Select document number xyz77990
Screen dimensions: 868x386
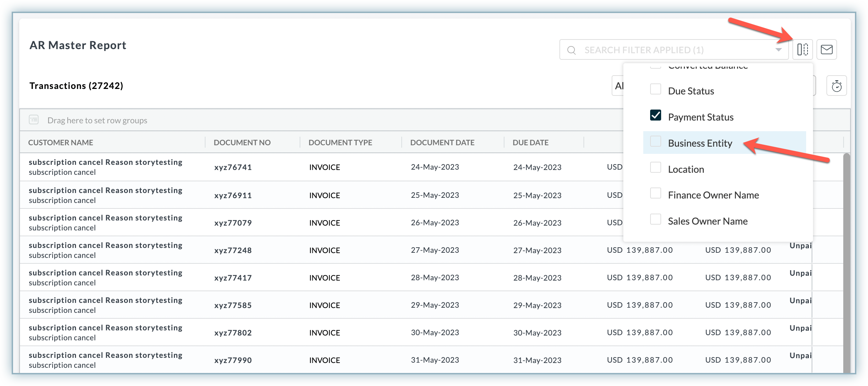point(233,360)
